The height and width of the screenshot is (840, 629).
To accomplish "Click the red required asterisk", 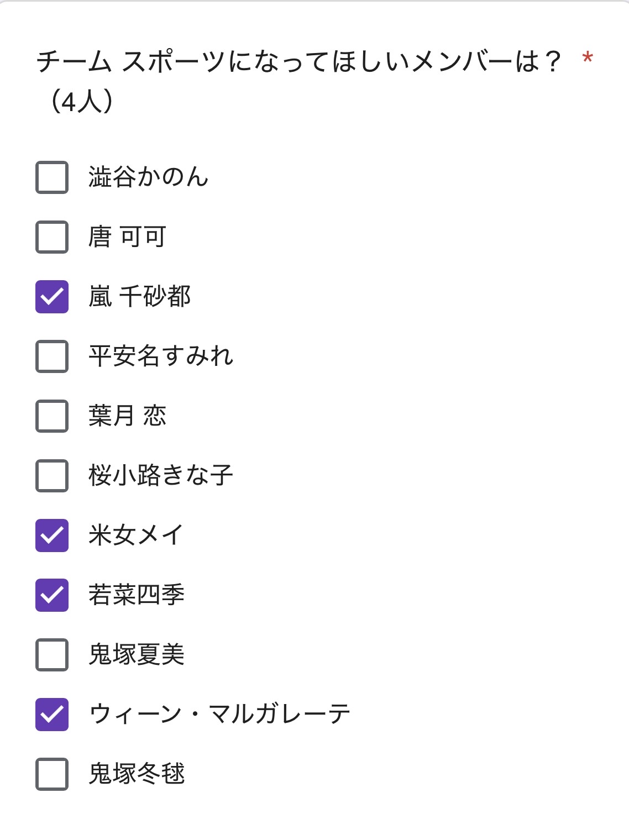I will click(588, 57).
